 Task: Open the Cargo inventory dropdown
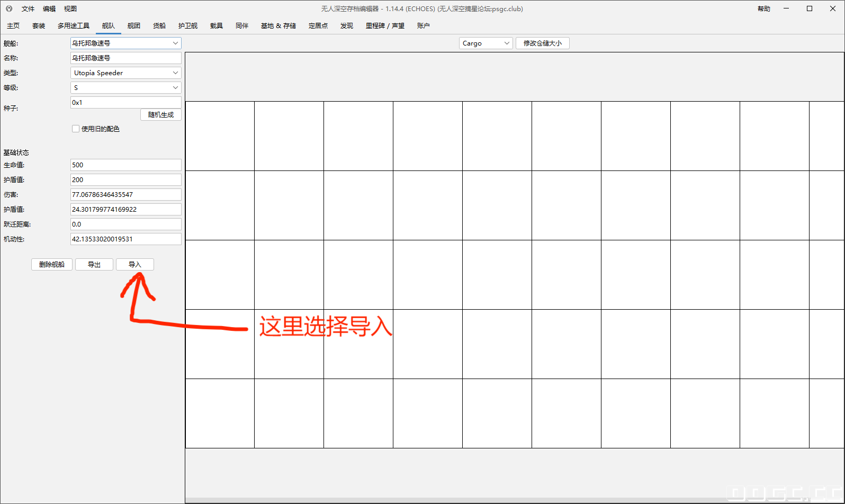click(x=486, y=43)
